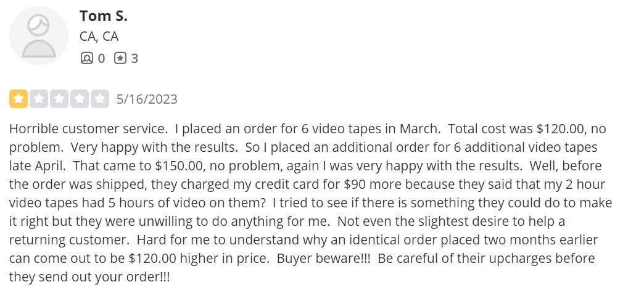
Task: Select the second grey rating star
Action: (x=39, y=99)
